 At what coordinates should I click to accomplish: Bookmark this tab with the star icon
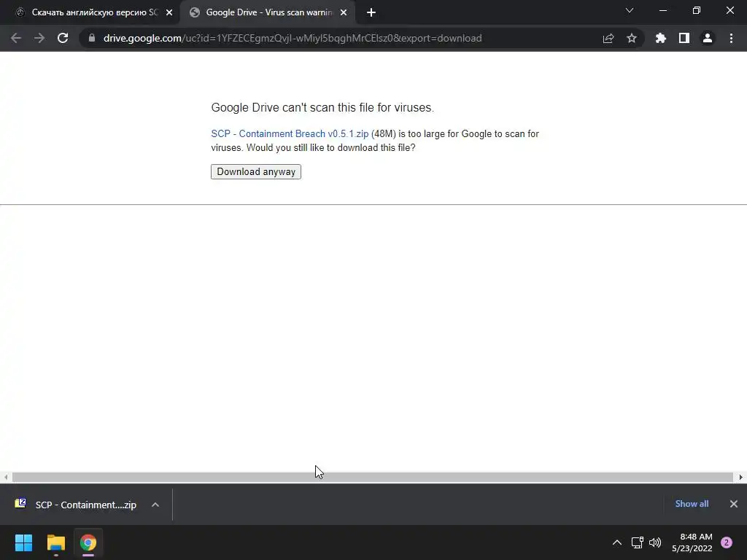632,38
